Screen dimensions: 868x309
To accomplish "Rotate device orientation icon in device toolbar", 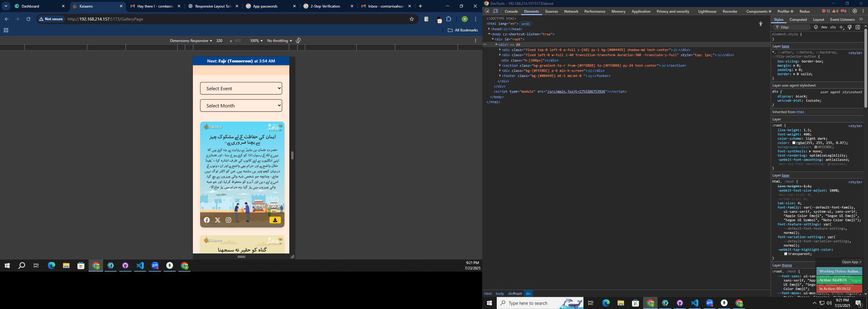I will tap(298, 40).
